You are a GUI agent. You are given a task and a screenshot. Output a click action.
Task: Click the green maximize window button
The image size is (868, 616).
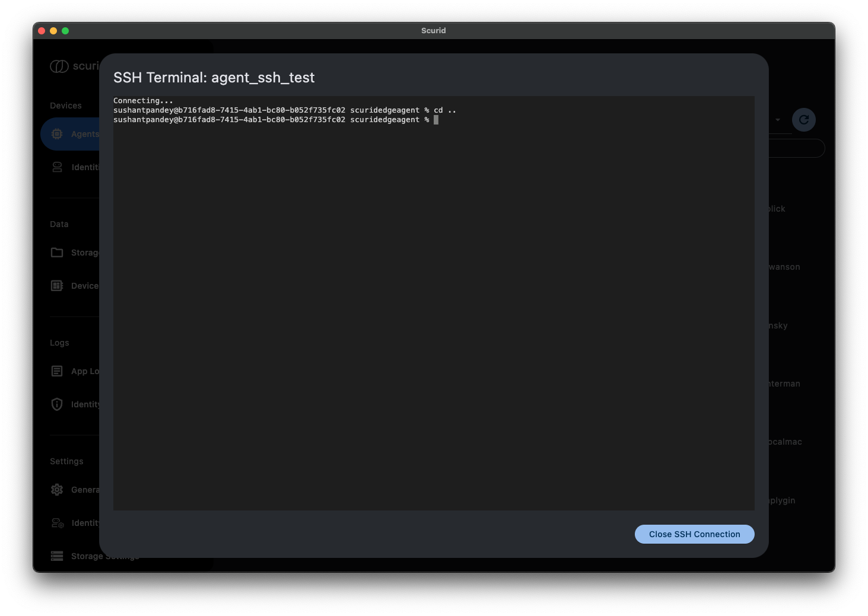(x=65, y=31)
